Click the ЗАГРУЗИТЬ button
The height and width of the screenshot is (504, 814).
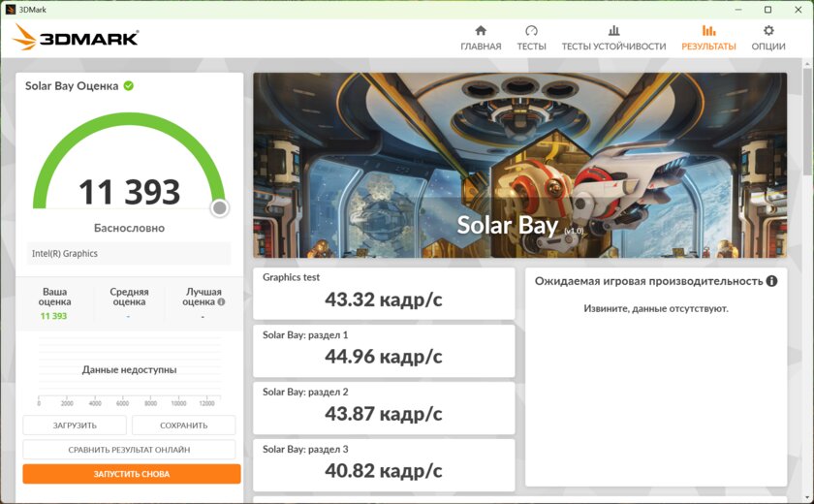(x=75, y=425)
